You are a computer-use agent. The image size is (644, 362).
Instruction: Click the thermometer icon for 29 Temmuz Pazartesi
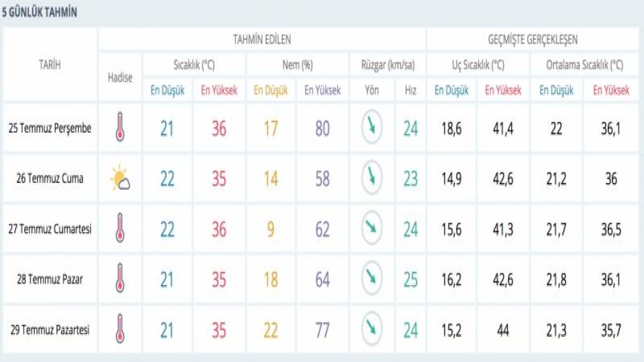coord(120,329)
